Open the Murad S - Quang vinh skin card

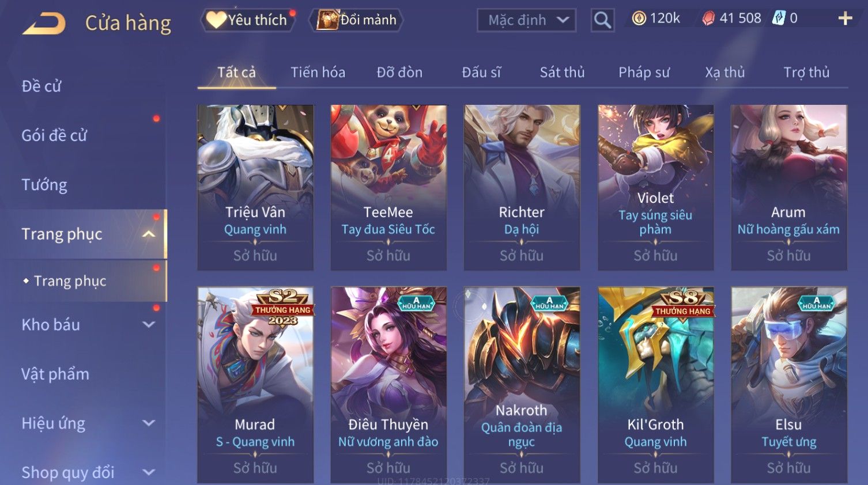(x=255, y=385)
